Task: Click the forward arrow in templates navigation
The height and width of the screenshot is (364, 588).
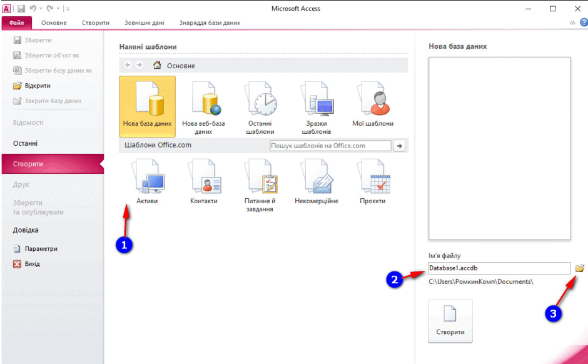Action: click(x=139, y=65)
